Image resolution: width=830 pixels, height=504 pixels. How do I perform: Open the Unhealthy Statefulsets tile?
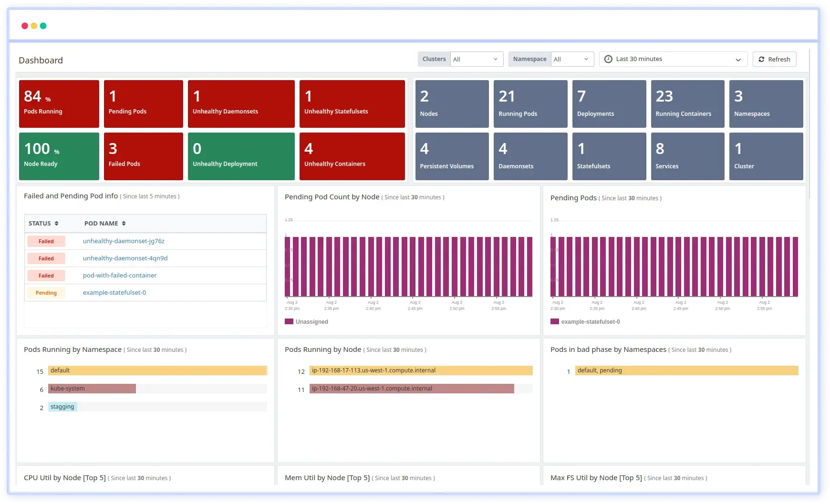(x=352, y=104)
